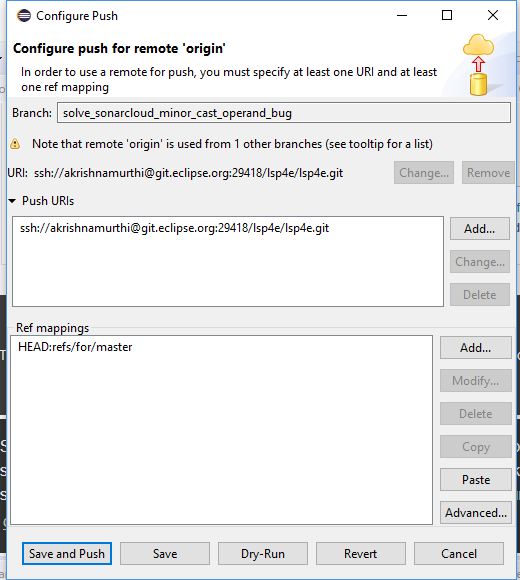Collapse the Push URIs section
520x580 pixels.
pos(12,201)
